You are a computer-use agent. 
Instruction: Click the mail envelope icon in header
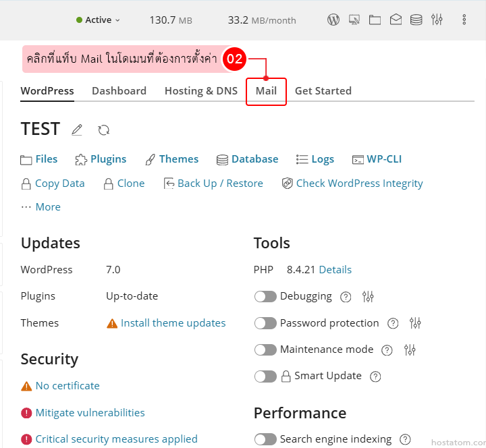pos(396,20)
